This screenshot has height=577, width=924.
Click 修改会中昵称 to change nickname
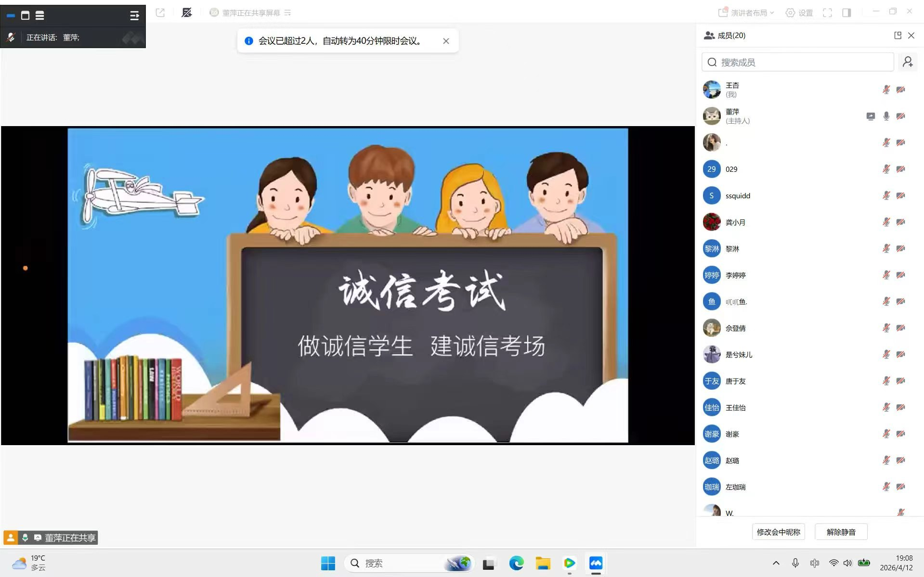point(778,532)
